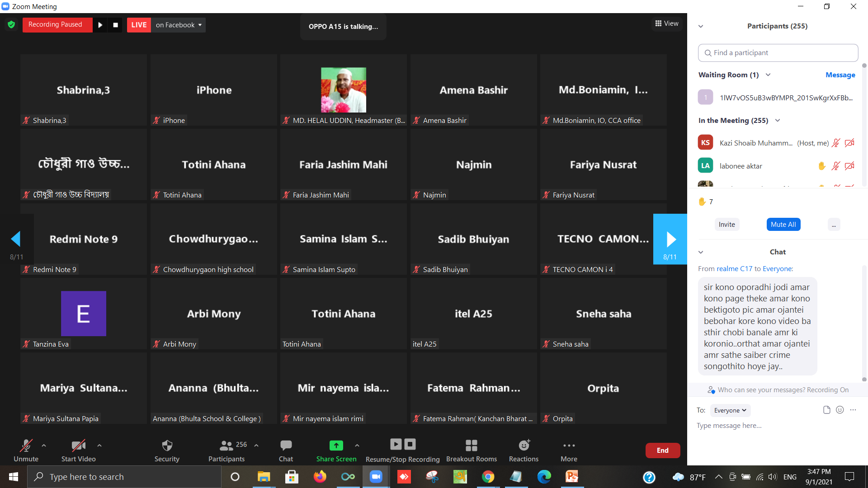868x488 pixels.
Task: Go to next gallery page arrow
Action: (670, 239)
